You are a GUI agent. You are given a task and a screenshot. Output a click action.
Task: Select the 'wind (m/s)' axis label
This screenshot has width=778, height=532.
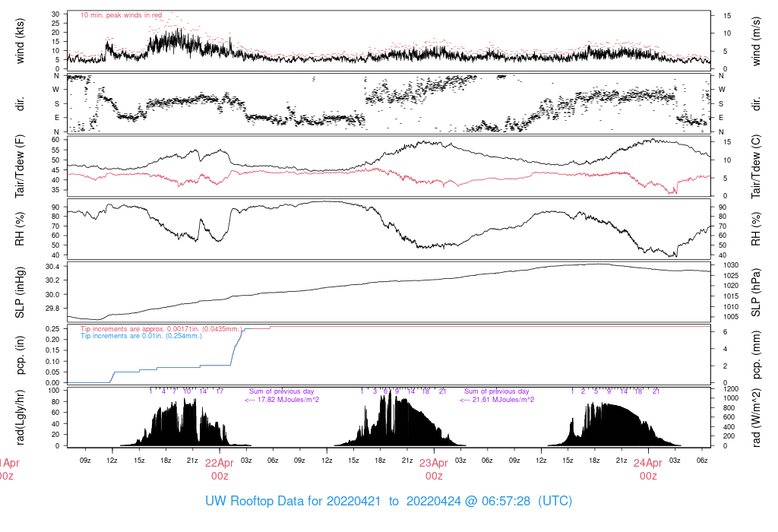[756, 41]
